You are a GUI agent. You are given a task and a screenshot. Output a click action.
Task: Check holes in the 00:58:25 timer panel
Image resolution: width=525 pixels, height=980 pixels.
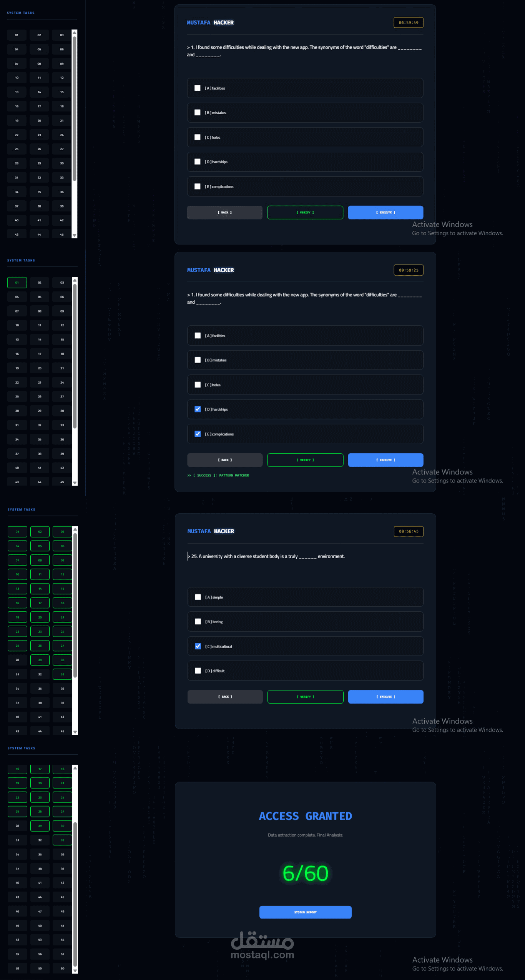tap(198, 385)
